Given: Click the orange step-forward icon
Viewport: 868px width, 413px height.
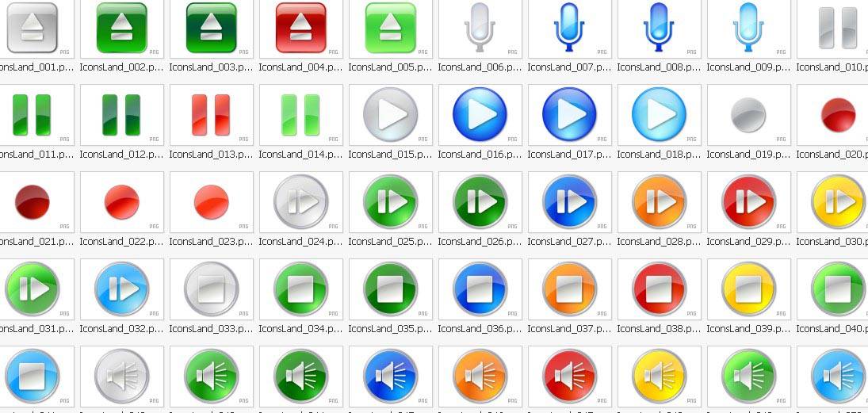Looking at the screenshot, I should (x=659, y=202).
